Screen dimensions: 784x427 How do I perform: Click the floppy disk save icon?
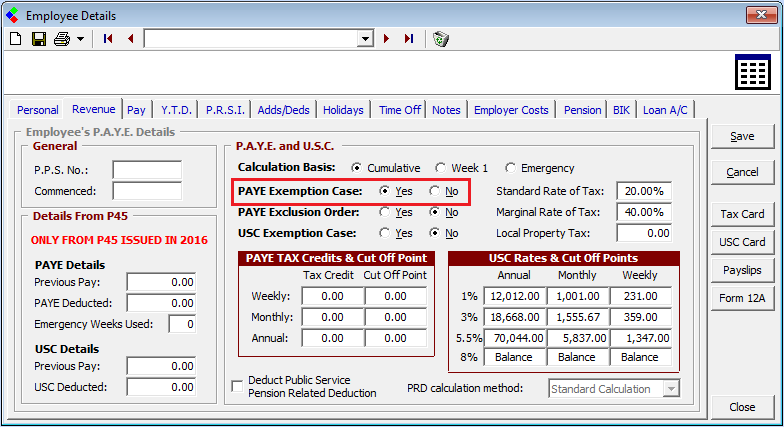click(x=39, y=39)
